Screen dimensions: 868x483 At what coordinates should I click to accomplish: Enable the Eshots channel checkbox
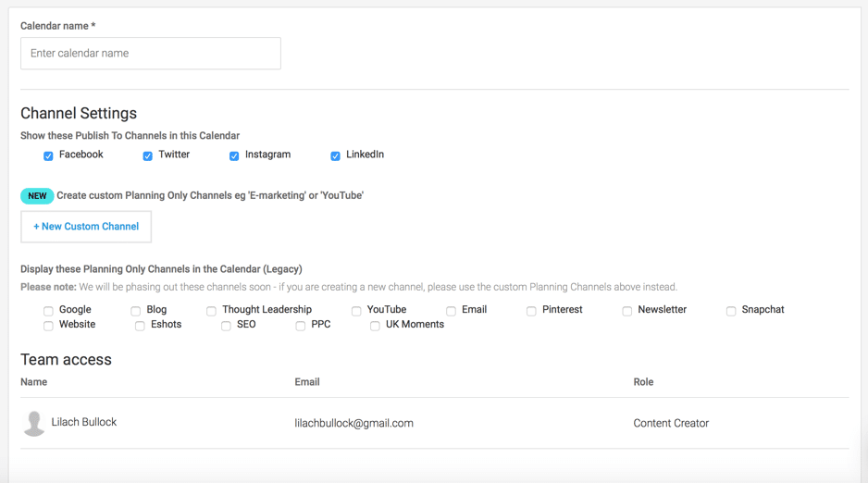pos(140,326)
